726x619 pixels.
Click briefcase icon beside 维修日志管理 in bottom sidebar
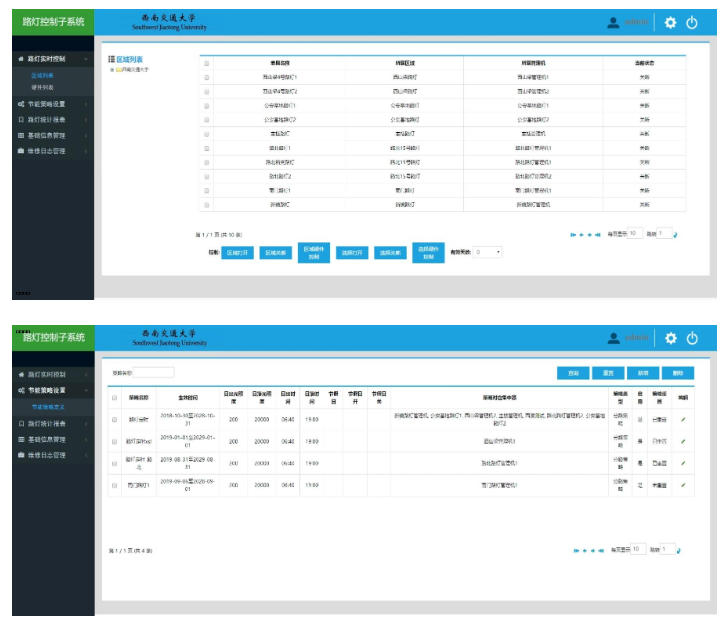pyautogui.click(x=21, y=455)
